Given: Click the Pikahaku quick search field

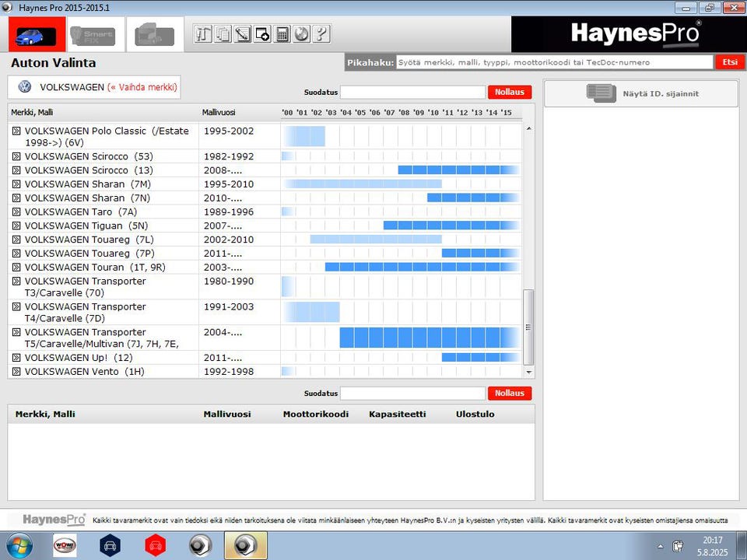Looking at the screenshot, I should pos(555,62).
